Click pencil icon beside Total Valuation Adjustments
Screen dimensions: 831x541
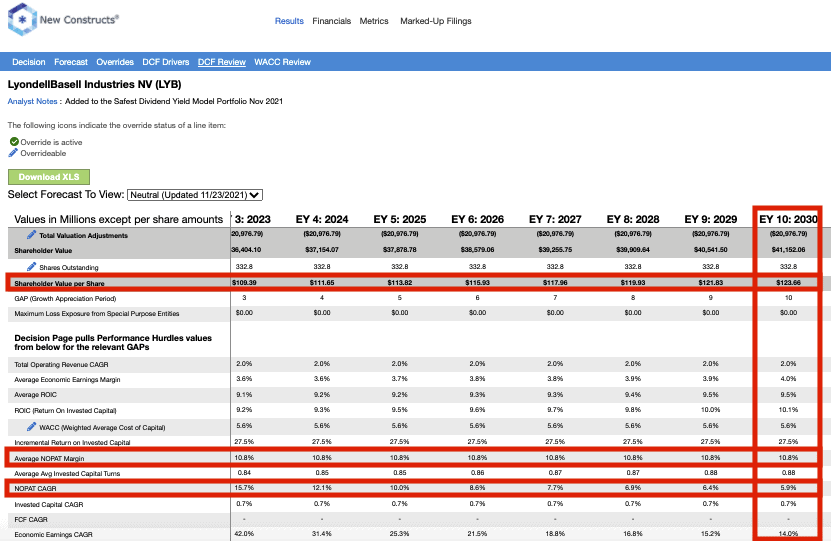click(x=31, y=234)
